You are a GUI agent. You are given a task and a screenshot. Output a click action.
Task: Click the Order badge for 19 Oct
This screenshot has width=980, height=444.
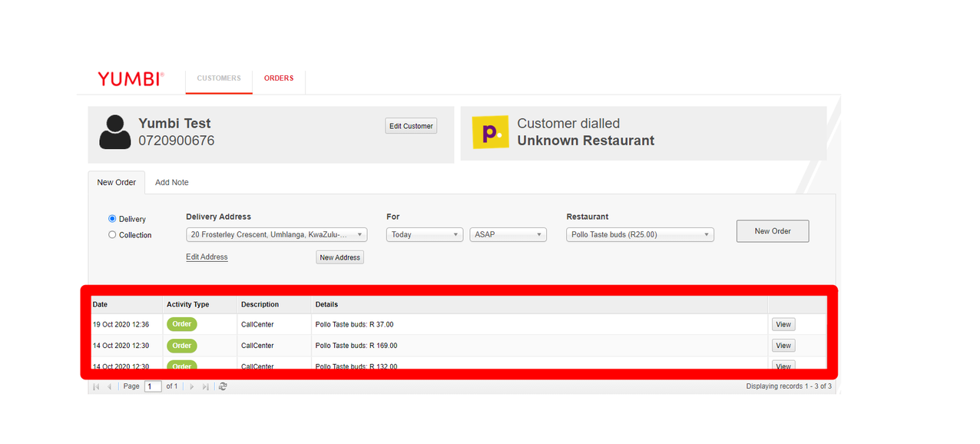click(x=182, y=324)
